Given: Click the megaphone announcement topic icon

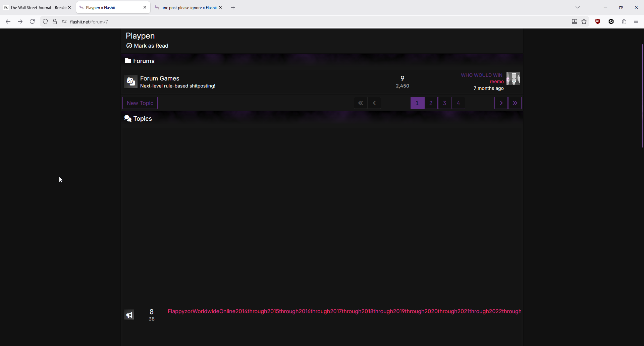Looking at the screenshot, I should coord(129,315).
